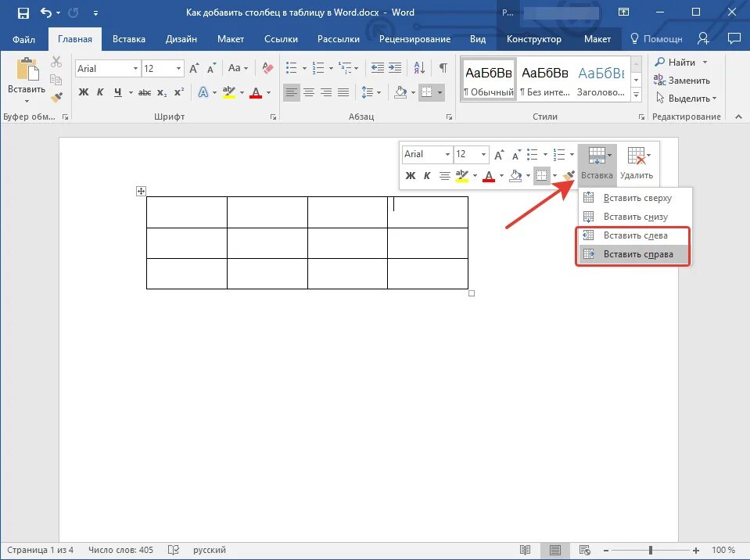
Task: Switch to the Вставка ribbon tab
Action: pos(129,39)
